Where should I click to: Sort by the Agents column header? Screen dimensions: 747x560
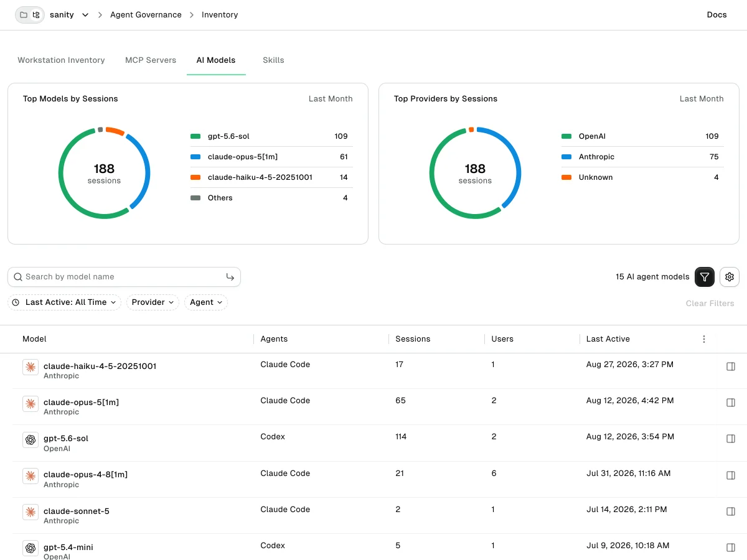[x=274, y=339]
